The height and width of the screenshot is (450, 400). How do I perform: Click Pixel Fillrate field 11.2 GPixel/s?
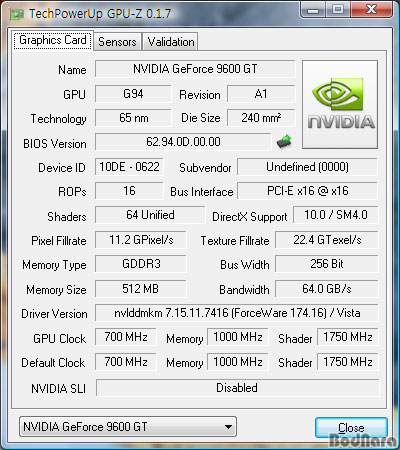141,240
